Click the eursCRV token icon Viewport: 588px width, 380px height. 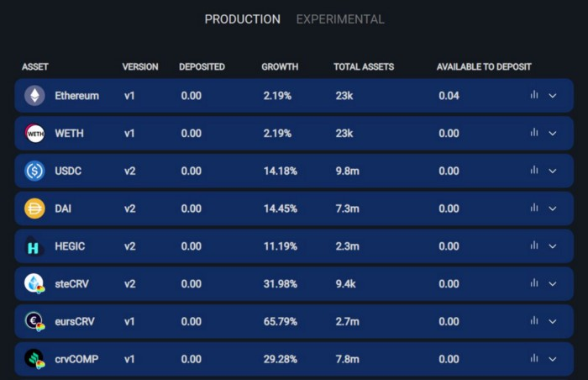pyautogui.click(x=34, y=321)
